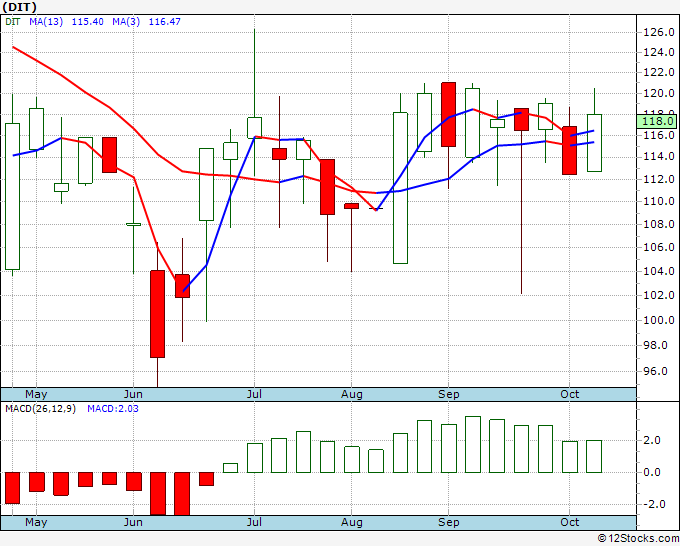Click the large red candle at Sep
680x546 pixels.
coord(448,114)
